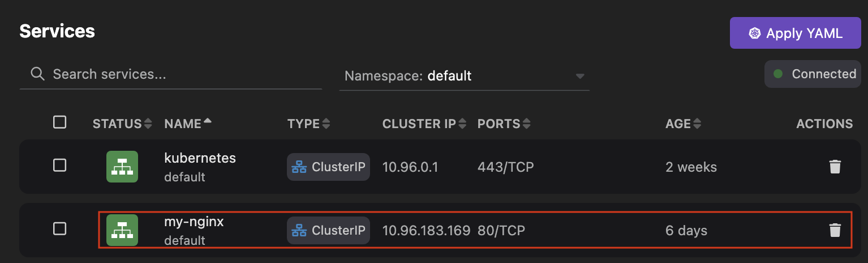Screen dimensions: 868x263
Task: Open the Namespace dropdown
Action: (x=464, y=76)
